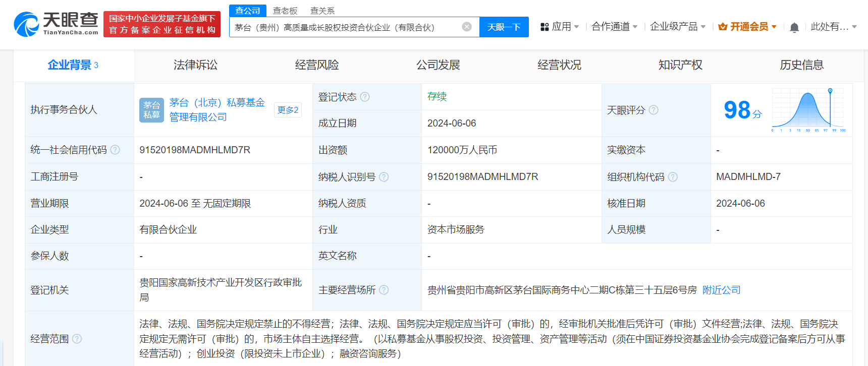Select the 120000万人民币 capital value

[462, 150]
